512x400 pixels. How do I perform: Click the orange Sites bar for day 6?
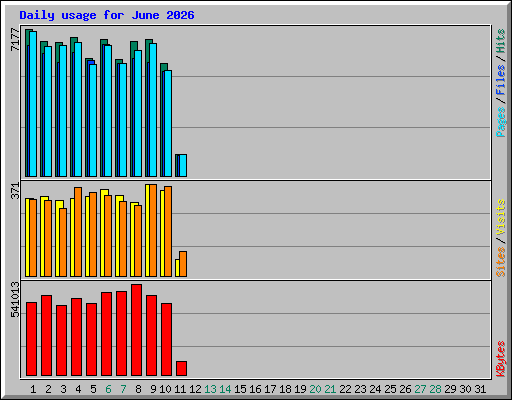[x=108, y=236]
